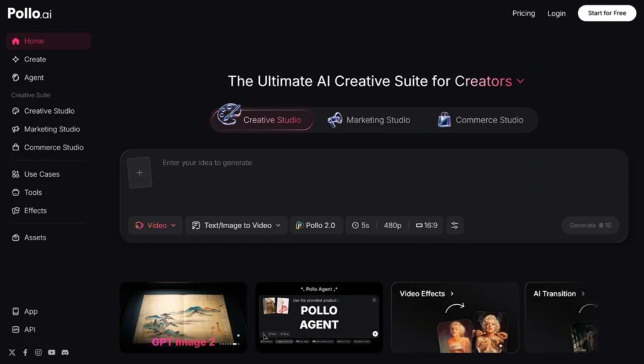Click the plus image upload box
This screenshot has height=364, width=644.
coord(140,173)
